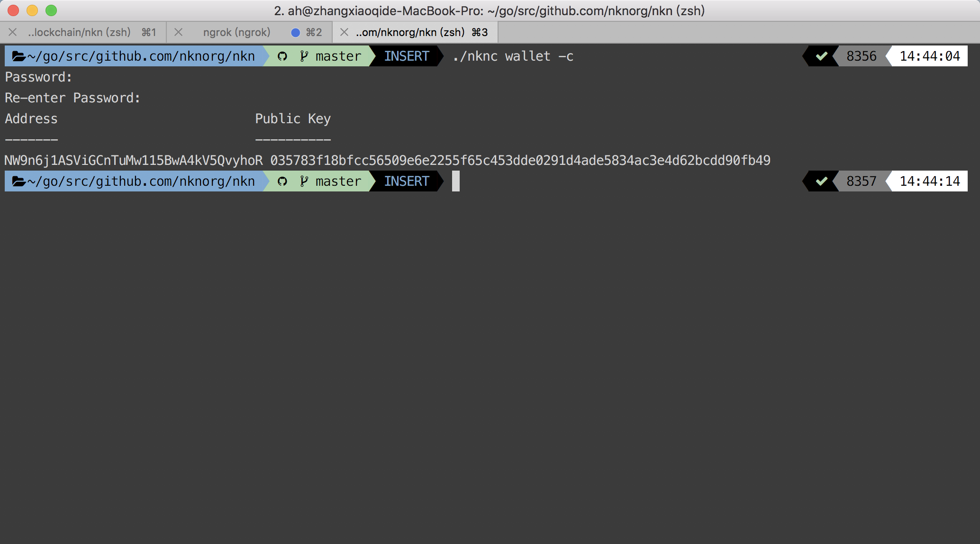Click the GitHub icon in the first prompt

click(282, 56)
